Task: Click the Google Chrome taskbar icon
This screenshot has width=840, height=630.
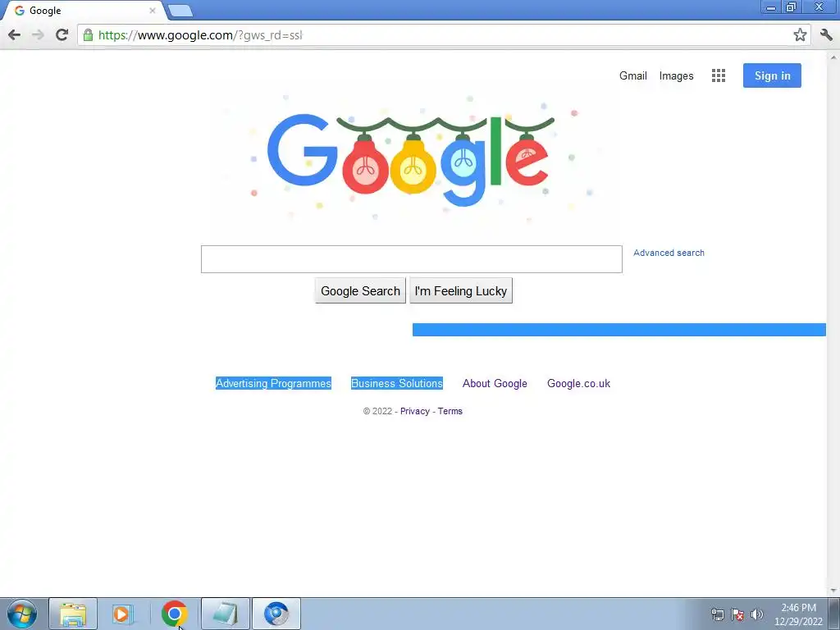Action: (x=174, y=614)
